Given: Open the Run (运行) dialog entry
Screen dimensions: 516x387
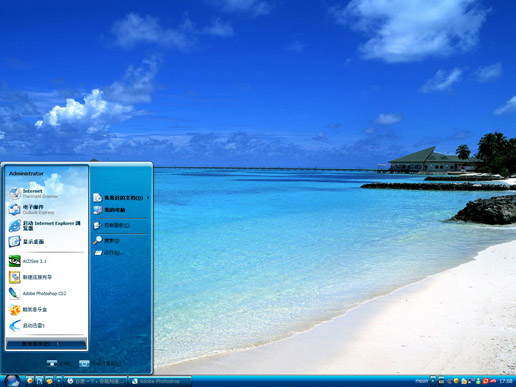Looking at the screenshot, I should tap(121, 253).
